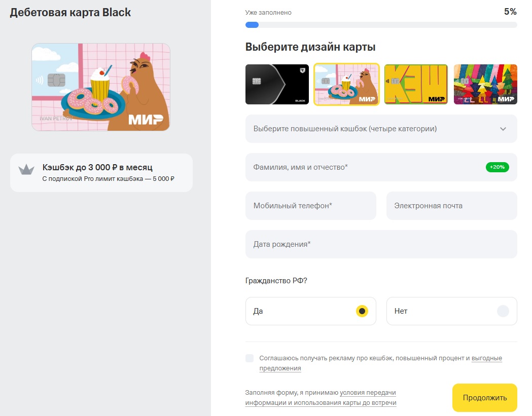Expand cashback categories chevron arrow
532x416 pixels.
pyautogui.click(x=503, y=129)
